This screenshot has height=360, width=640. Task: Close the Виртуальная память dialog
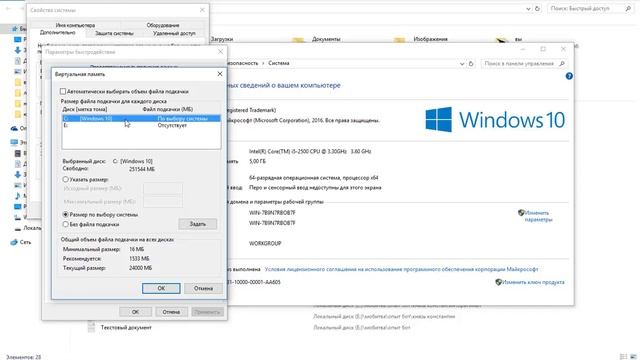(220, 74)
